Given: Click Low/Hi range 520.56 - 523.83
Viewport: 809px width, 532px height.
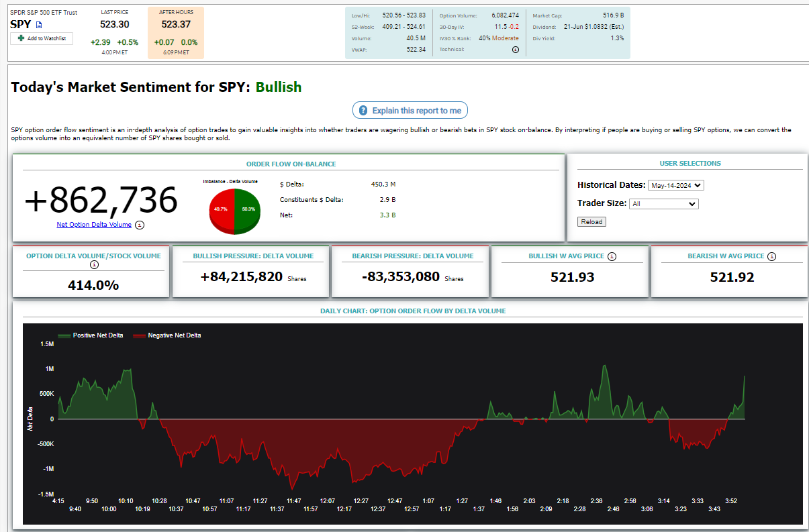Looking at the screenshot, I should (404, 15).
